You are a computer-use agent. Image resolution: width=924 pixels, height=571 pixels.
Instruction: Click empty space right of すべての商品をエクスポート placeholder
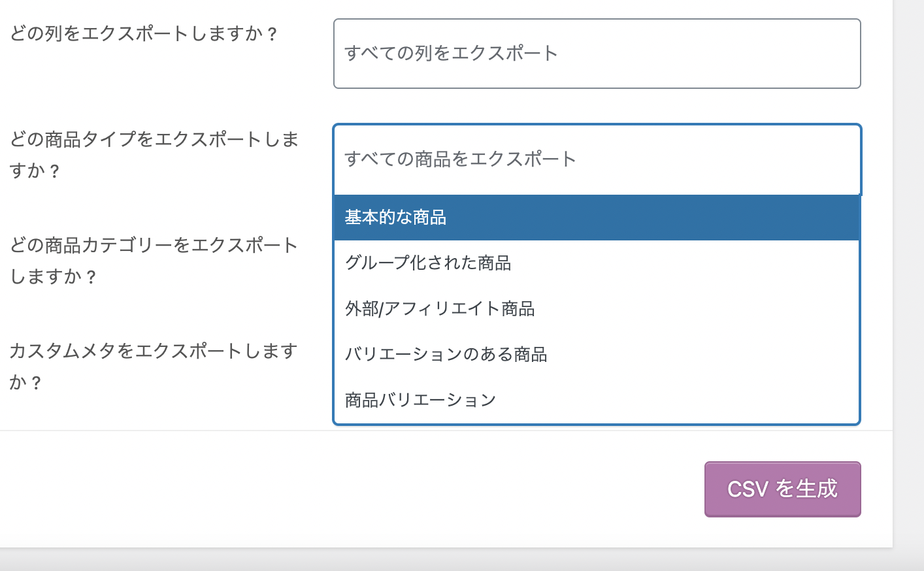point(719,159)
